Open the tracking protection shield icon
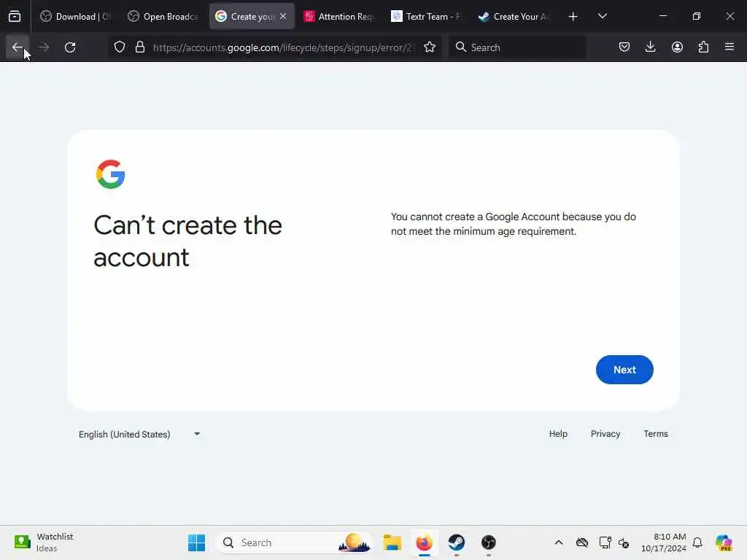The height and width of the screenshot is (560, 747). click(x=120, y=47)
